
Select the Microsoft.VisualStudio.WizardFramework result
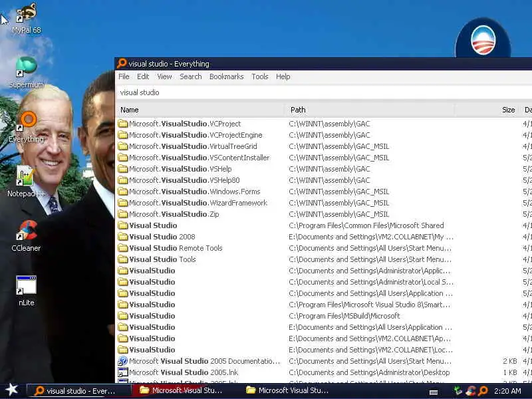198,203
